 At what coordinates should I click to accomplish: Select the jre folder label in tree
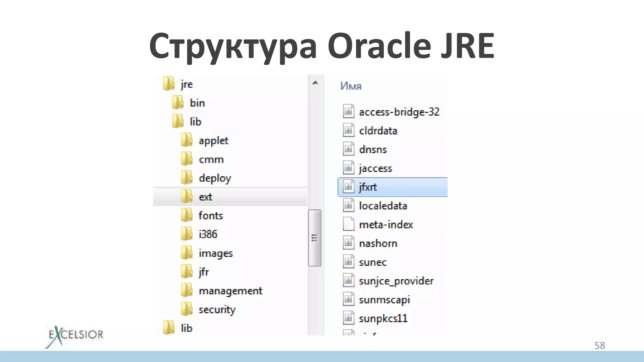[x=187, y=84]
